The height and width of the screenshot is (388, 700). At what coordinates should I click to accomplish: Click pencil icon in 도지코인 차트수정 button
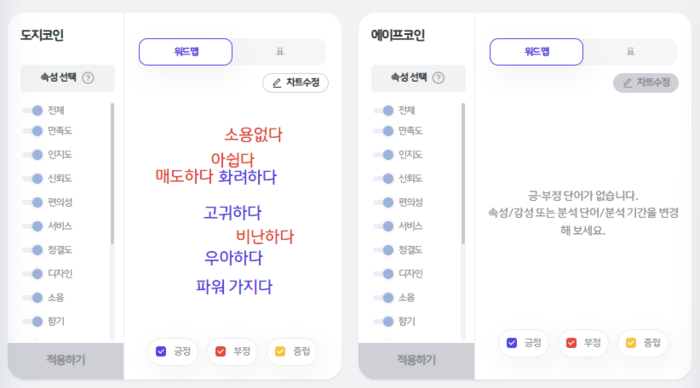pos(277,83)
